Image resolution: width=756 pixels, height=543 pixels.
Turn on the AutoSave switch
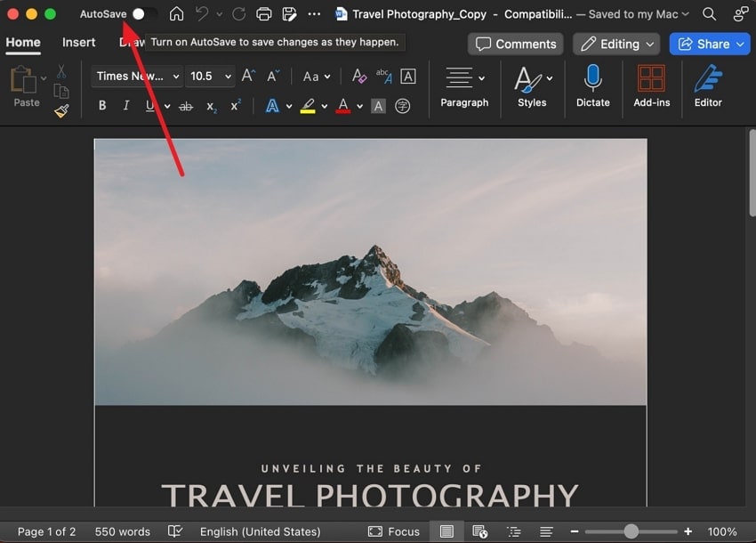point(145,14)
